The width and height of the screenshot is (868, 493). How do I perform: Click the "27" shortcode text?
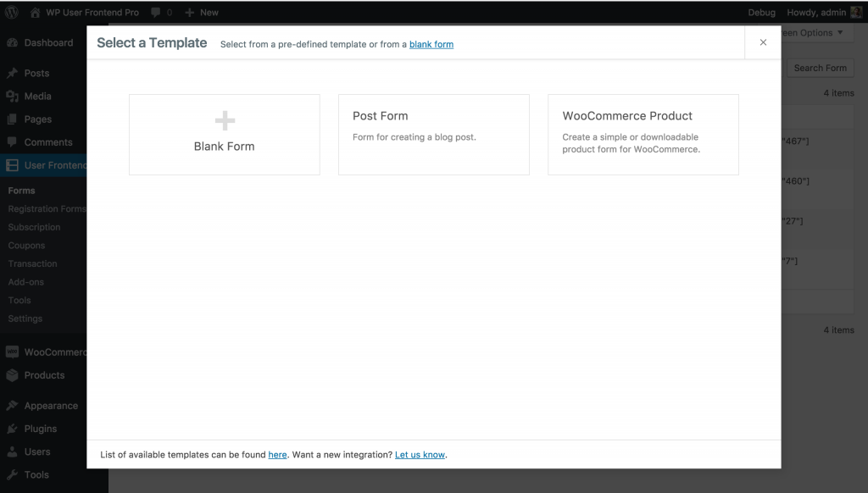click(x=793, y=221)
